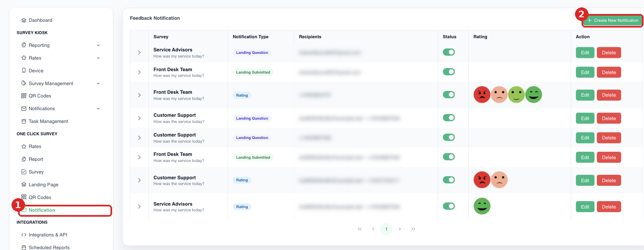
Task: Expand the Reporting submenu chevron
Action: pos(98,45)
